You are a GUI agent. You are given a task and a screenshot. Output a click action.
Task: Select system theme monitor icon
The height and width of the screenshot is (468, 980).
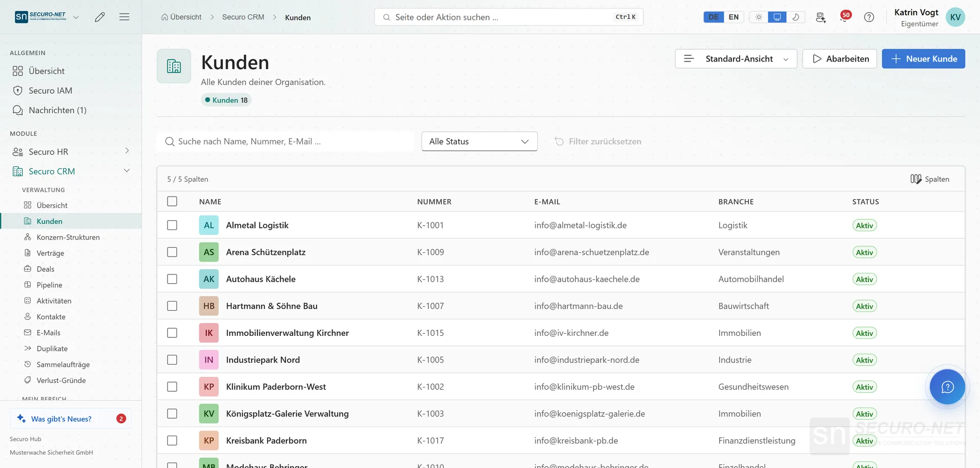point(777,17)
